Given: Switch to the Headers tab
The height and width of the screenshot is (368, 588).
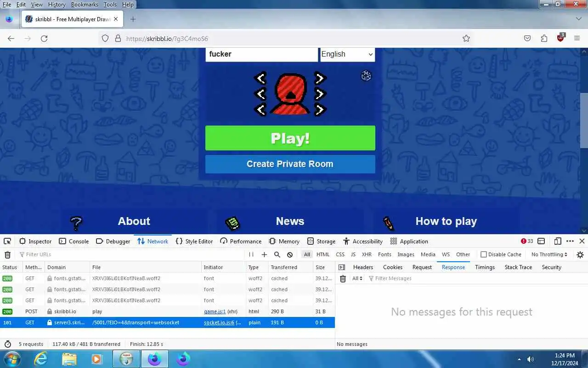Looking at the screenshot, I should click(x=363, y=267).
